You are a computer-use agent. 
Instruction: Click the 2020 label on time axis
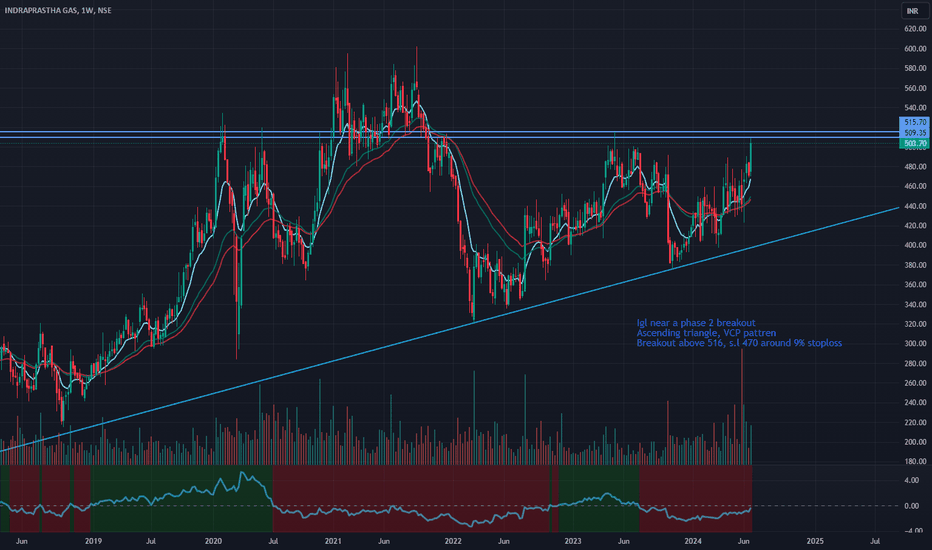[213, 541]
